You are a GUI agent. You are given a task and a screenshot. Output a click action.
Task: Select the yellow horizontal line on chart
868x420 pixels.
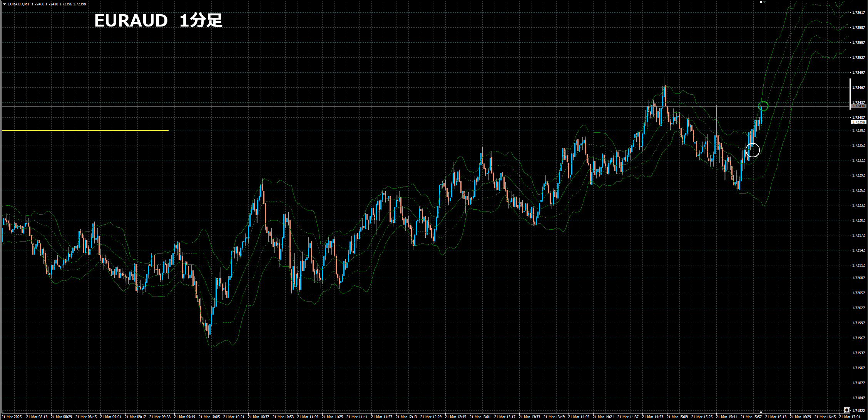pyautogui.click(x=85, y=130)
